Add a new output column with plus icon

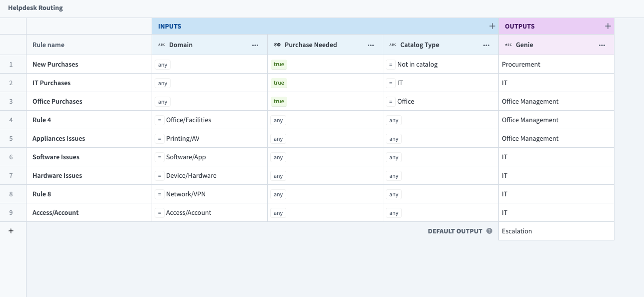[608, 26]
